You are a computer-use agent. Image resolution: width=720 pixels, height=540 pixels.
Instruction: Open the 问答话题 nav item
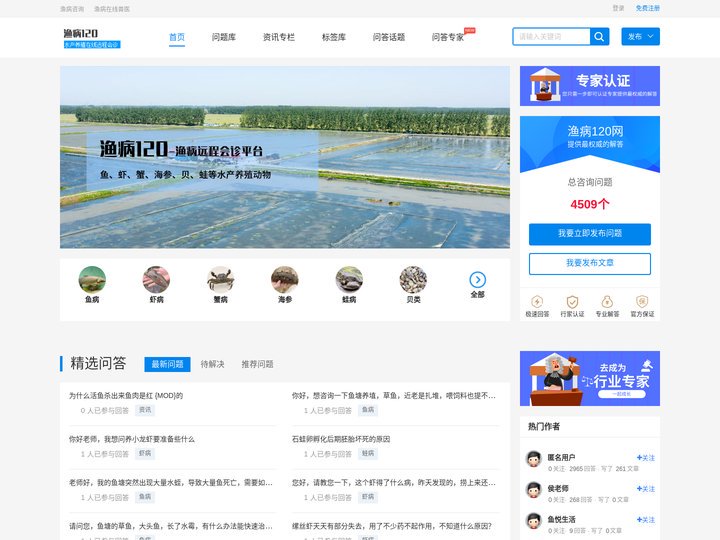(389, 37)
